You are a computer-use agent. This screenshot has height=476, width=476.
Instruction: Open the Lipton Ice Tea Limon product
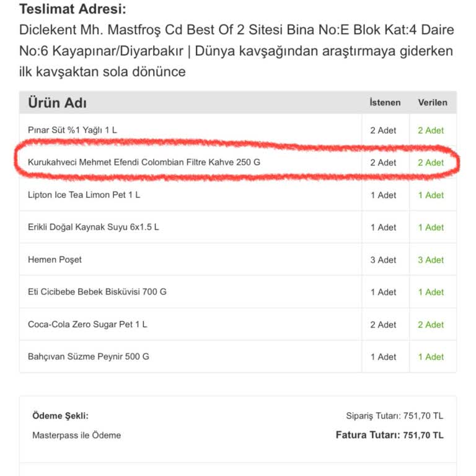(84, 195)
